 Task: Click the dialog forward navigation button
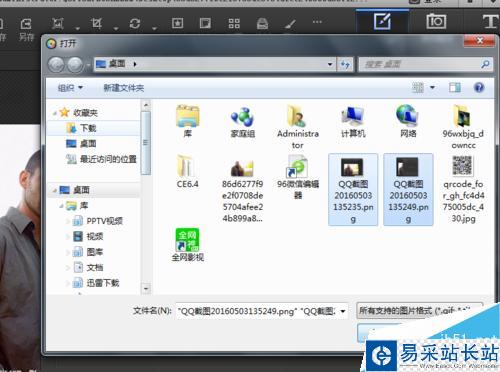click(75, 64)
